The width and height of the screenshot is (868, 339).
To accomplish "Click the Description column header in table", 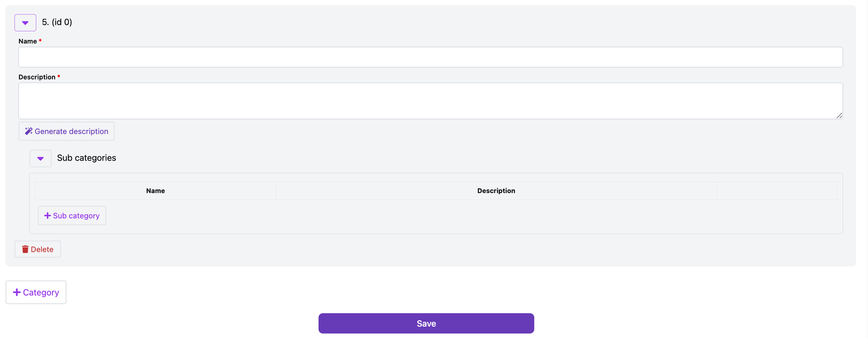I will point(496,191).
